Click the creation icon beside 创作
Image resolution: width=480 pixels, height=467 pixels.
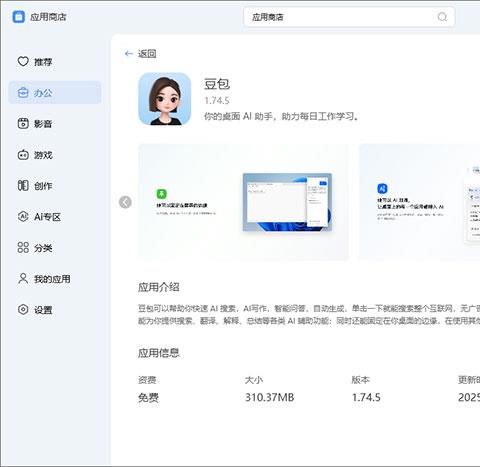(x=23, y=185)
